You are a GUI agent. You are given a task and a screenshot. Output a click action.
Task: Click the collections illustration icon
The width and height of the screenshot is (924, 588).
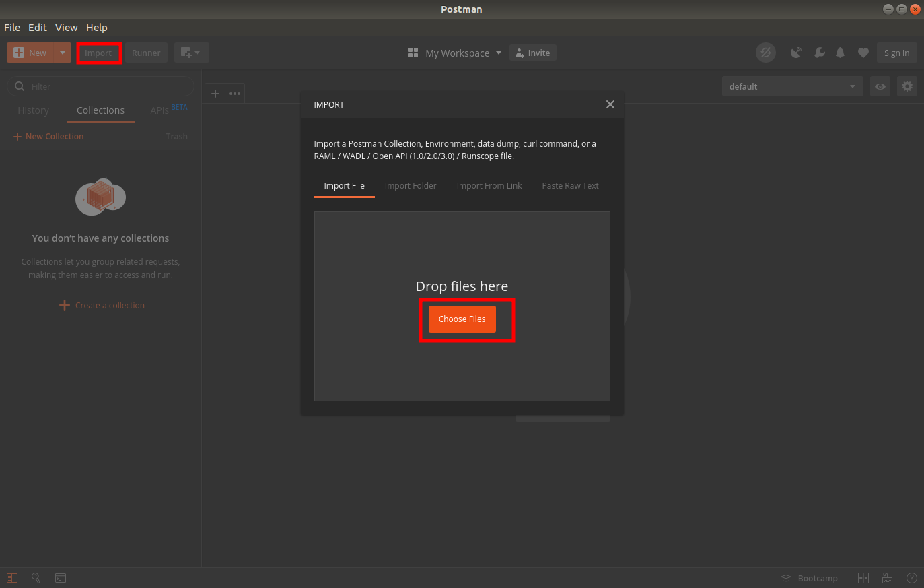[x=101, y=197]
